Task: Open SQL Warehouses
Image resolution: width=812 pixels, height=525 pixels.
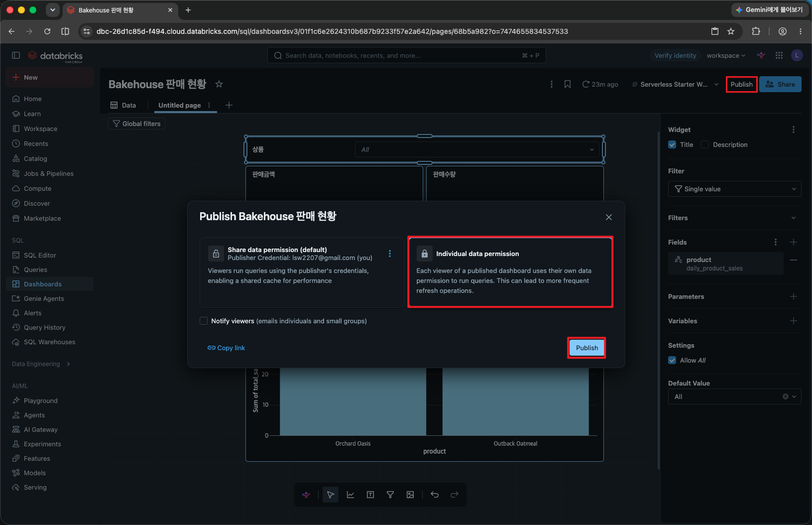Action: pyautogui.click(x=49, y=342)
